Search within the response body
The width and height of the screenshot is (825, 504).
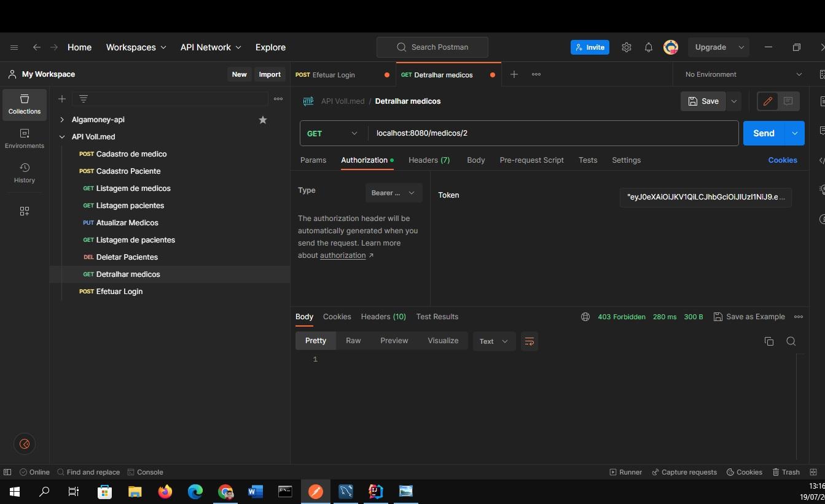tap(791, 341)
